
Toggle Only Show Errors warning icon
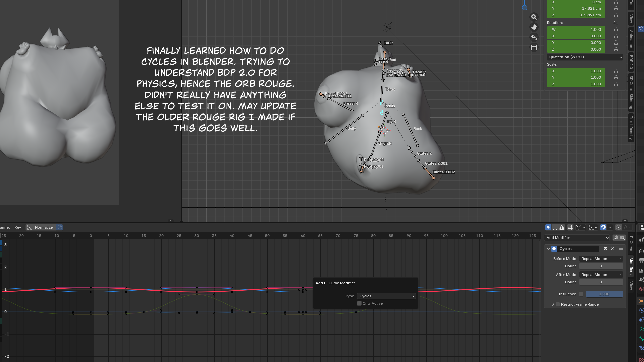[562, 227]
